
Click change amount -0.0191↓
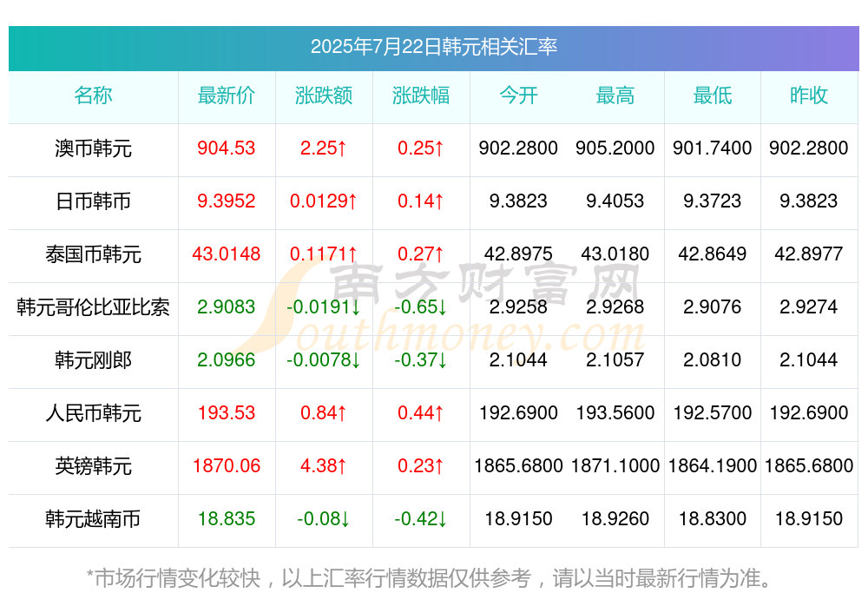pos(323,306)
